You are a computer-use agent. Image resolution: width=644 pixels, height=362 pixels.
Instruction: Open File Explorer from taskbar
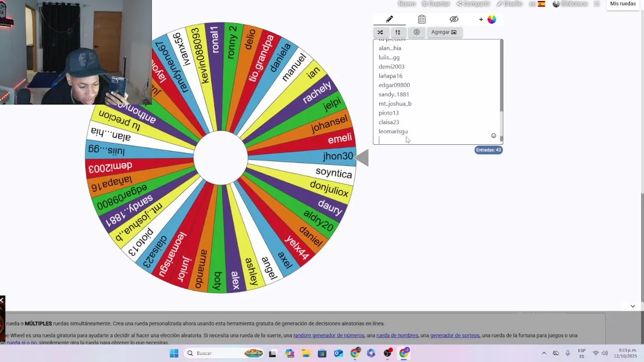coord(306,353)
